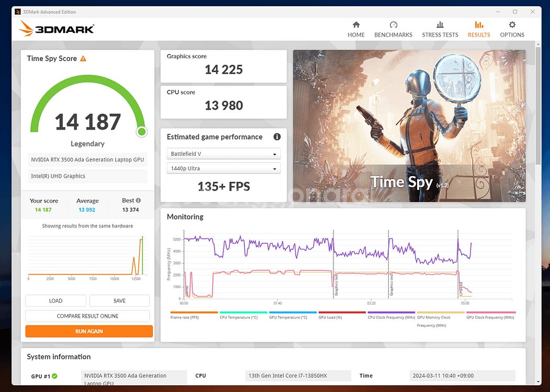The height and width of the screenshot is (392, 550).
Task: Click the score distribution histogram chart
Action: tap(87, 258)
